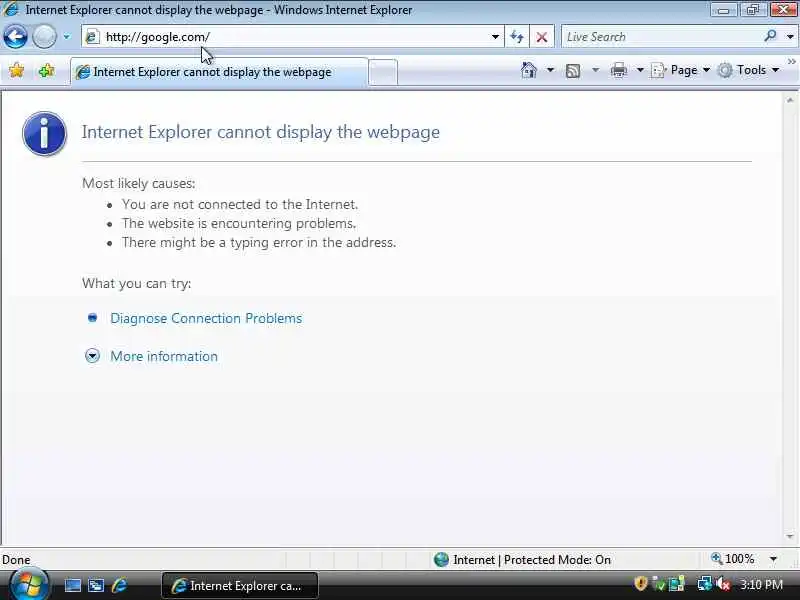The image size is (800, 600).
Task: Click the security shield tray icon
Action: click(640, 584)
